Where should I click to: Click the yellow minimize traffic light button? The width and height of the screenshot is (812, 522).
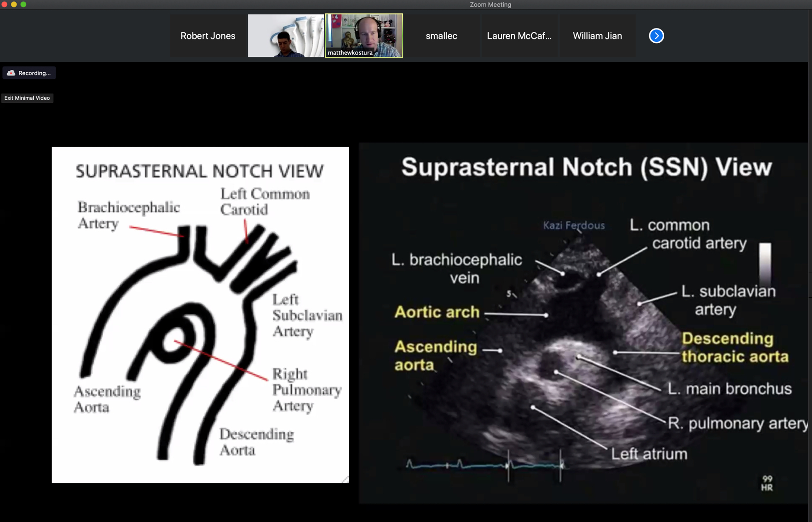coord(15,4)
